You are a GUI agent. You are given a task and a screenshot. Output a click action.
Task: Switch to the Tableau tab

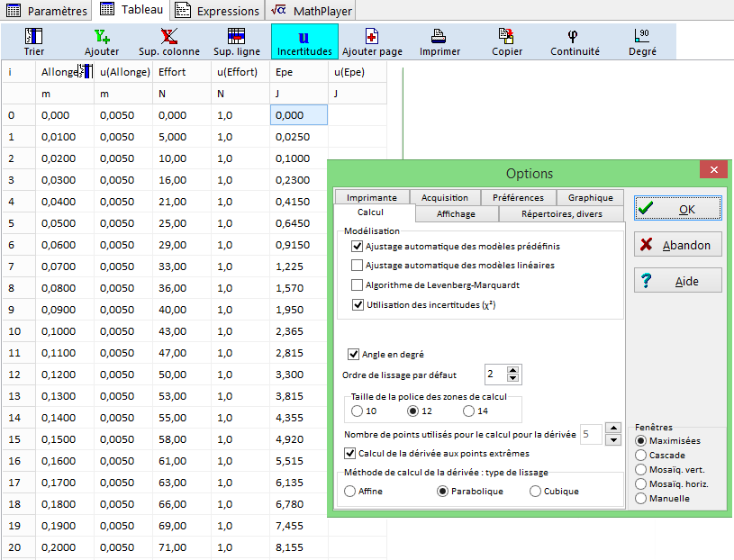point(131,9)
